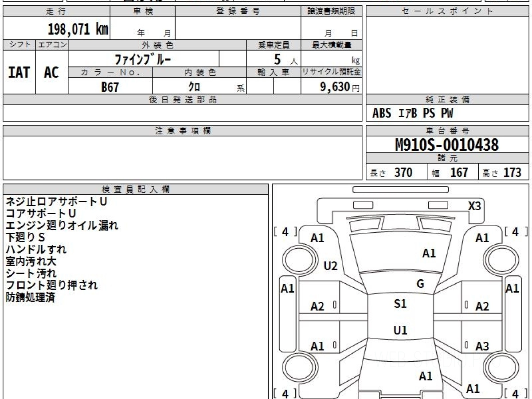Select the セールスポイント header
Image resolution: width=532 pixels, height=399 pixels.
tap(447, 12)
